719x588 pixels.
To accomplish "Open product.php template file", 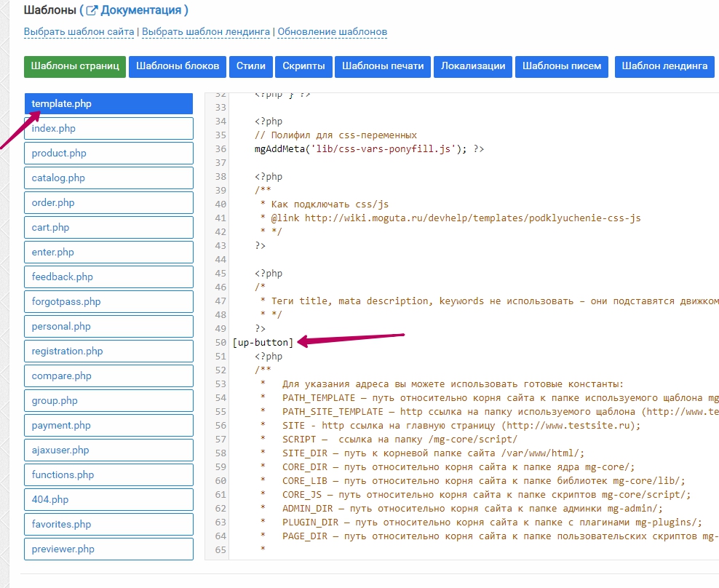I will pos(108,154).
